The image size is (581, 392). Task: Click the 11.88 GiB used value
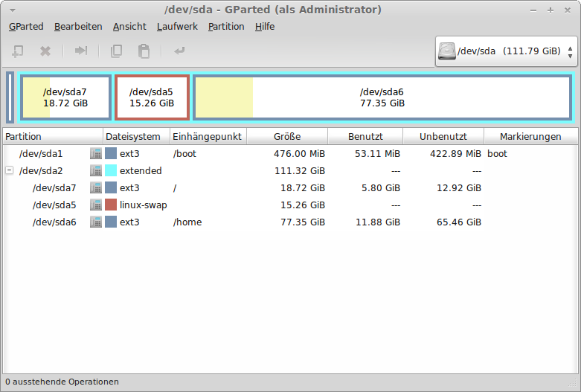click(378, 222)
